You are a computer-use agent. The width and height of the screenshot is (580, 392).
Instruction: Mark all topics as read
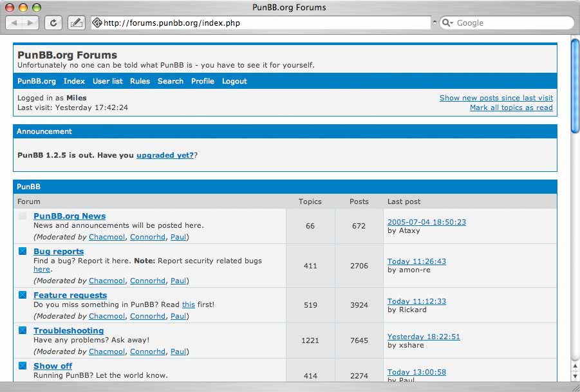click(511, 107)
